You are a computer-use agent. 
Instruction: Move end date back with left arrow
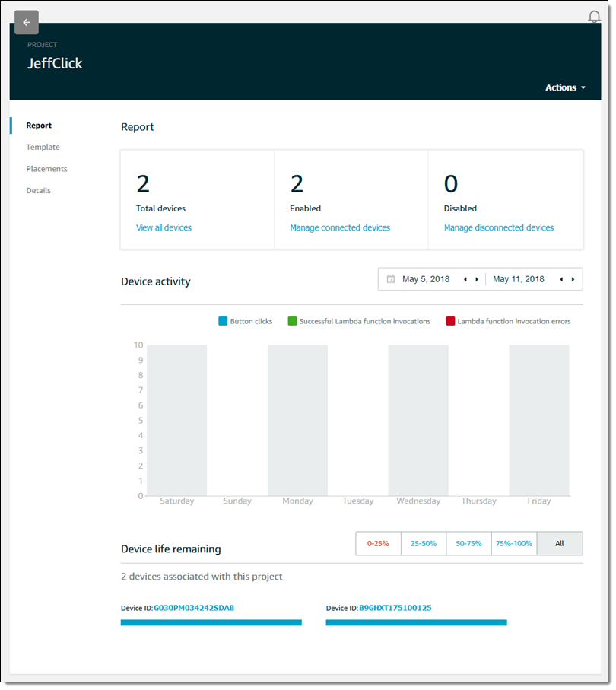[561, 279]
